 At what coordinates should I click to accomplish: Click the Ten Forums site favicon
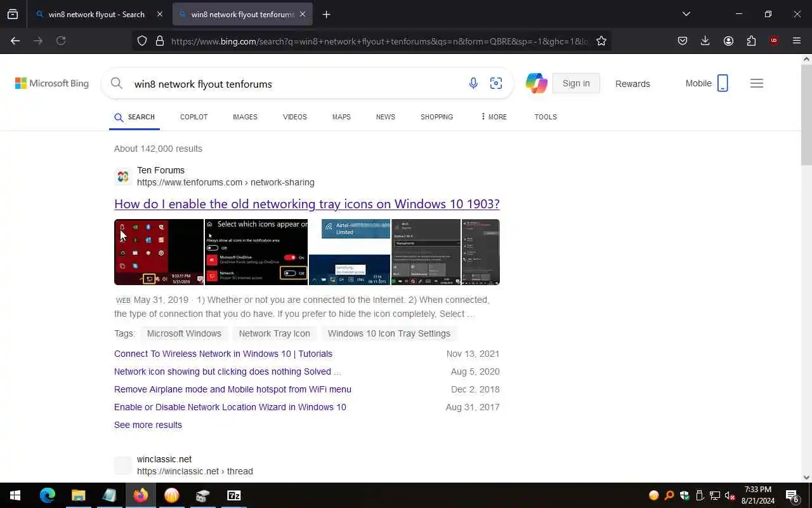click(x=123, y=177)
